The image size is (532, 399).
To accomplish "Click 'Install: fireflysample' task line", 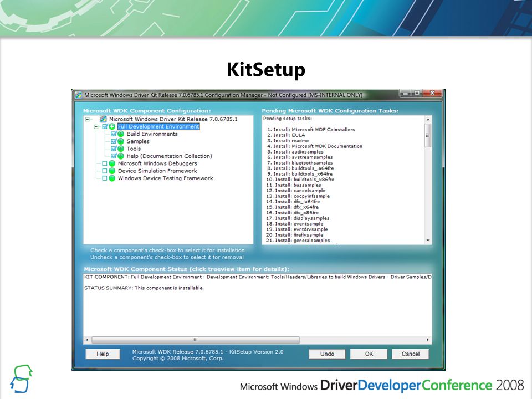I will tap(294, 235).
